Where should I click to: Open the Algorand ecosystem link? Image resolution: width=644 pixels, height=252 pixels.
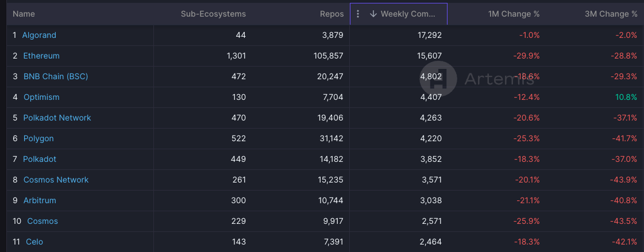[x=39, y=35]
